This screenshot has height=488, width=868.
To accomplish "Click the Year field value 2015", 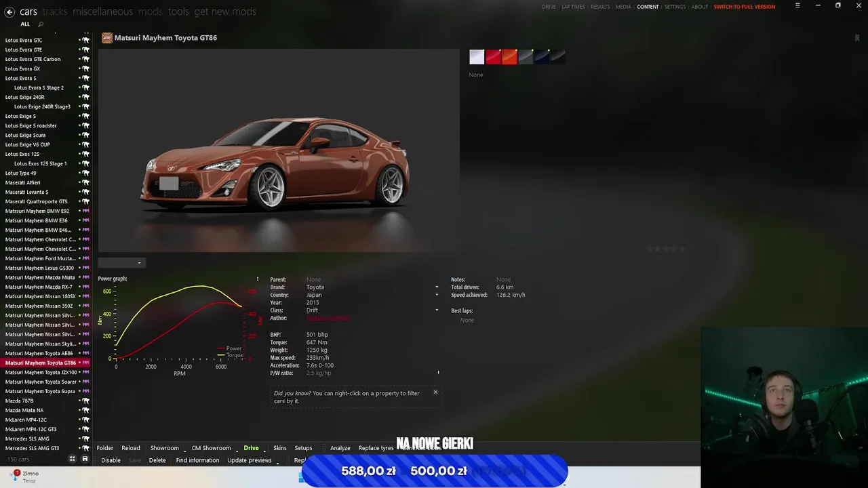I will [313, 302].
